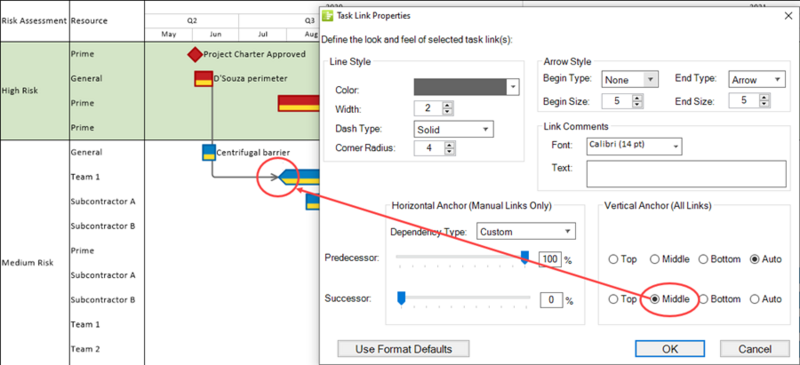Click the May month header
Viewport: 800px width, 365px height.
click(x=169, y=35)
